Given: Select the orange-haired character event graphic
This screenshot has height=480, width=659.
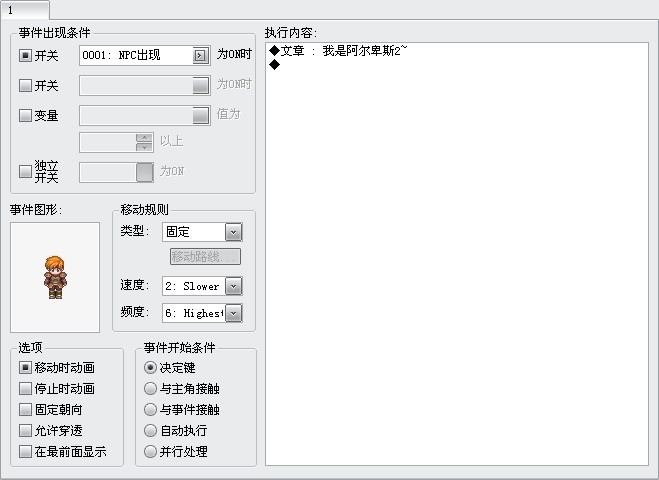Looking at the screenshot, I should 55,277.
